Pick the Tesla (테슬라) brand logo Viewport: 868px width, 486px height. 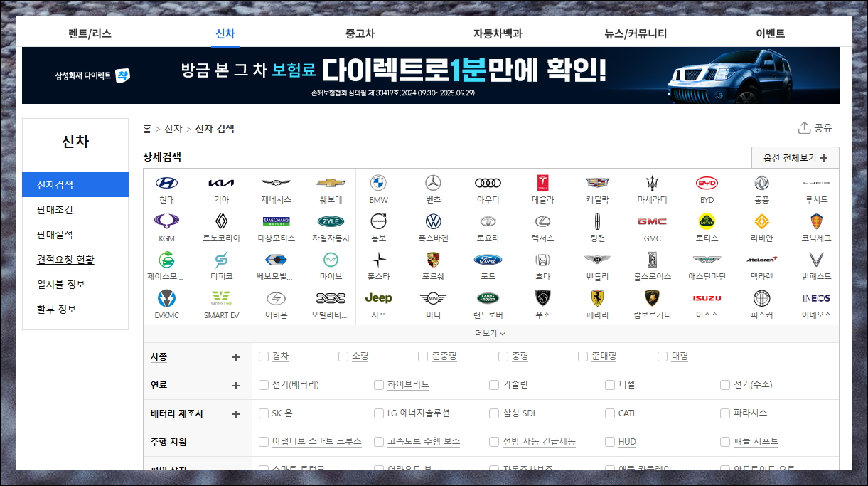point(543,183)
